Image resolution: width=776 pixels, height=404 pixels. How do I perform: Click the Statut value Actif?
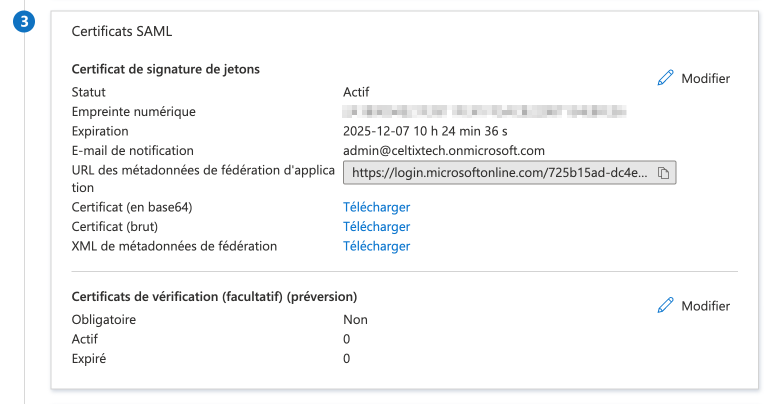coord(356,92)
